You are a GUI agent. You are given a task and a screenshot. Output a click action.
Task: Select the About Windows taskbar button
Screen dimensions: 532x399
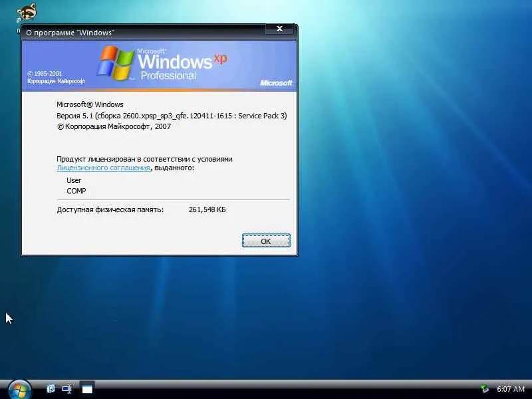[x=87, y=388]
